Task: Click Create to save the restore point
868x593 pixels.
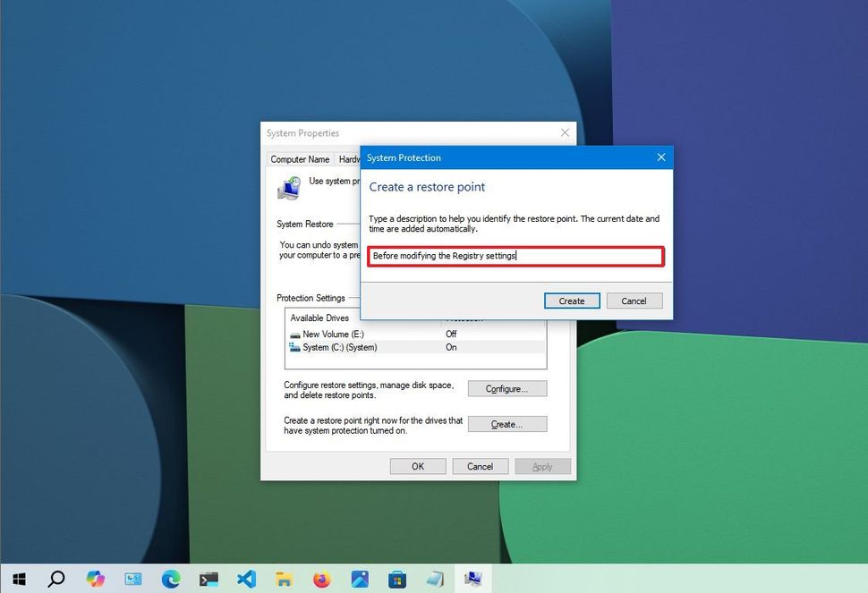Action: click(572, 301)
